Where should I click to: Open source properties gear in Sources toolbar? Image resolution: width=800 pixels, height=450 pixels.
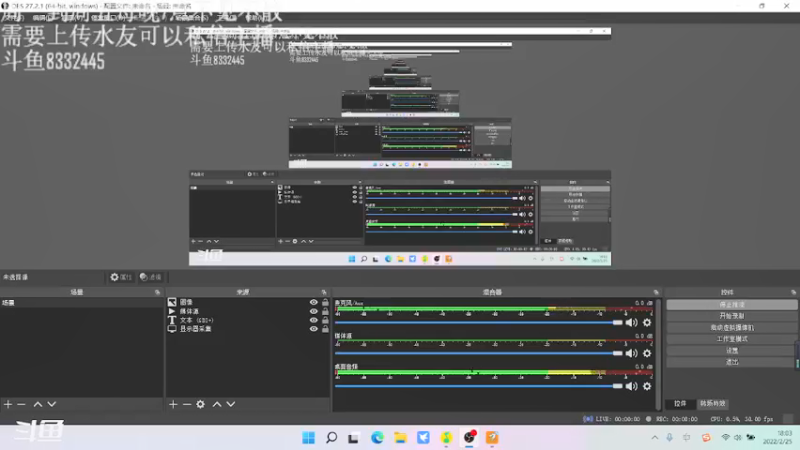coord(201,404)
